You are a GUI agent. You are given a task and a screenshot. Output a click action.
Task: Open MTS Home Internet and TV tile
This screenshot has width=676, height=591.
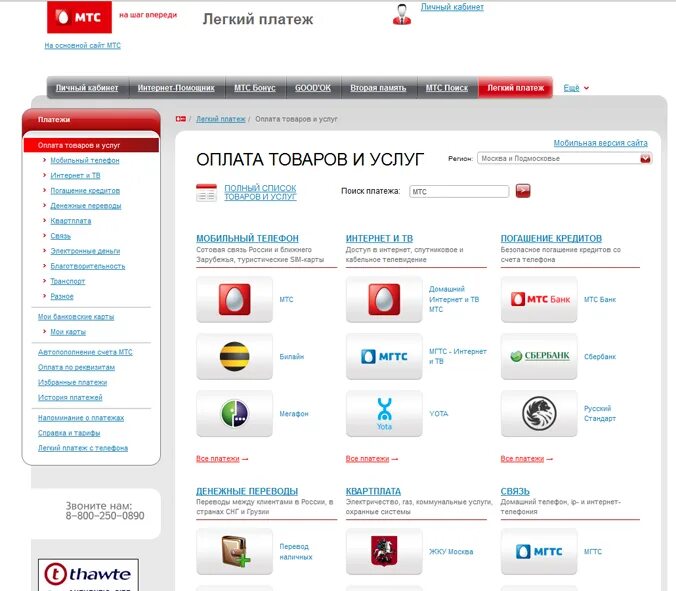(x=384, y=299)
